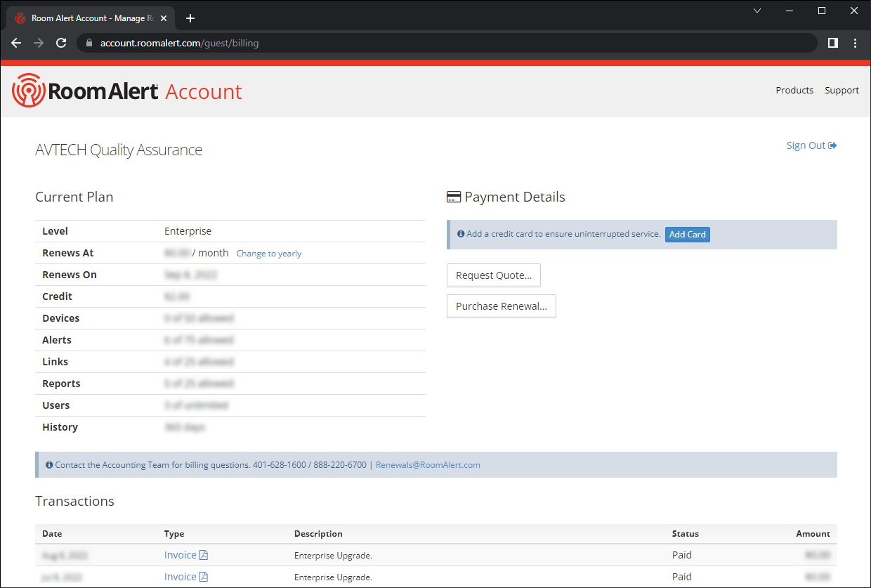Click the new tab plus button
Viewport: 871px width, 588px height.
coord(190,18)
